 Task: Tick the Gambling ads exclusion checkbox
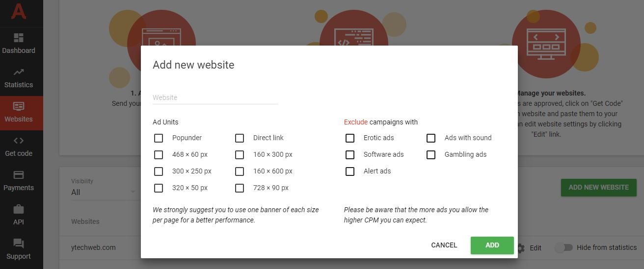[x=431, y=155]
